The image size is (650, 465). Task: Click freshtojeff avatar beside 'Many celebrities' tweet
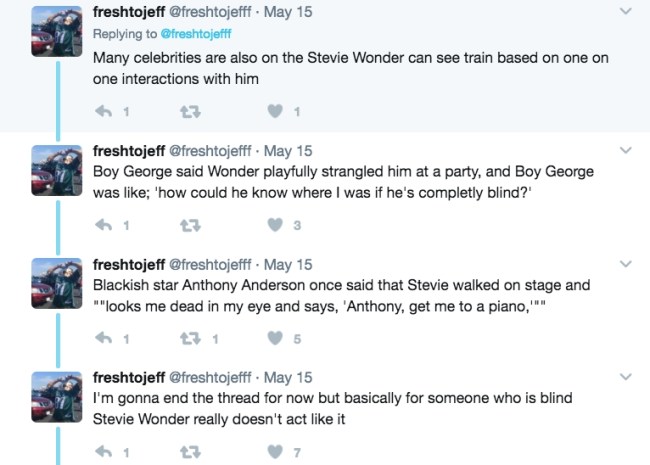point(56,32)
